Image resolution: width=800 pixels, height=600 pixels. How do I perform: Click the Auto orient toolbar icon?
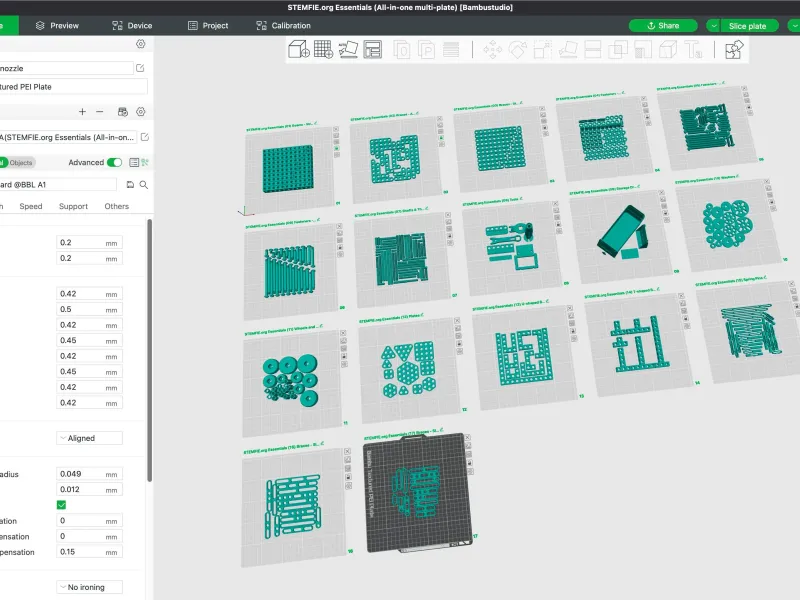[x=348, y=50]
